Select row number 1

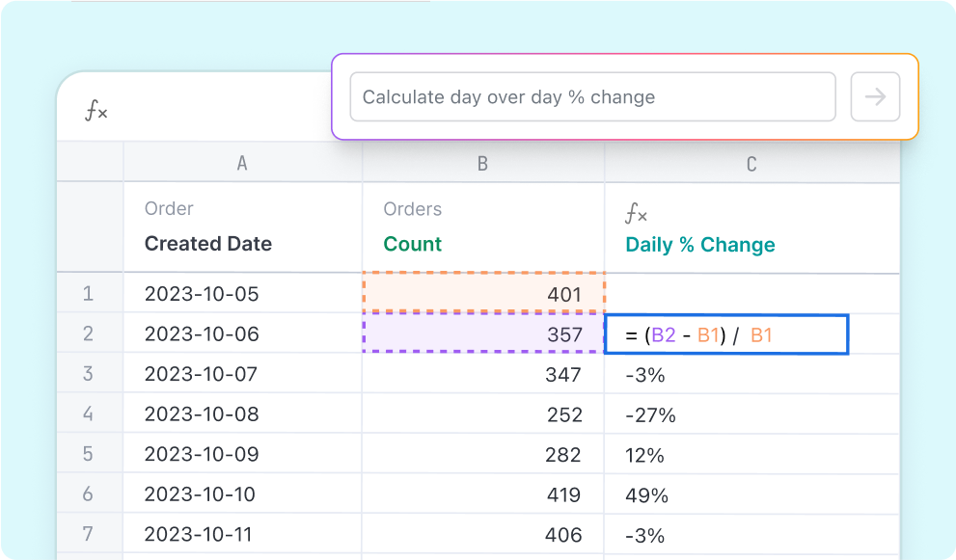pos(89,294)
